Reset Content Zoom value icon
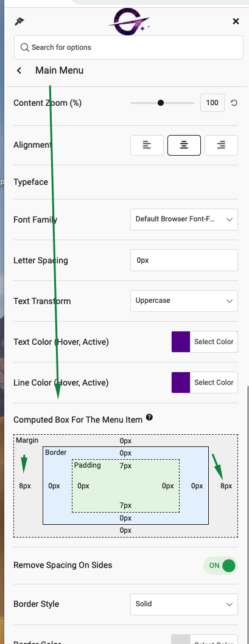Image resolution: width=249 pixels, height=644 pixels. [x=234, y=103]
